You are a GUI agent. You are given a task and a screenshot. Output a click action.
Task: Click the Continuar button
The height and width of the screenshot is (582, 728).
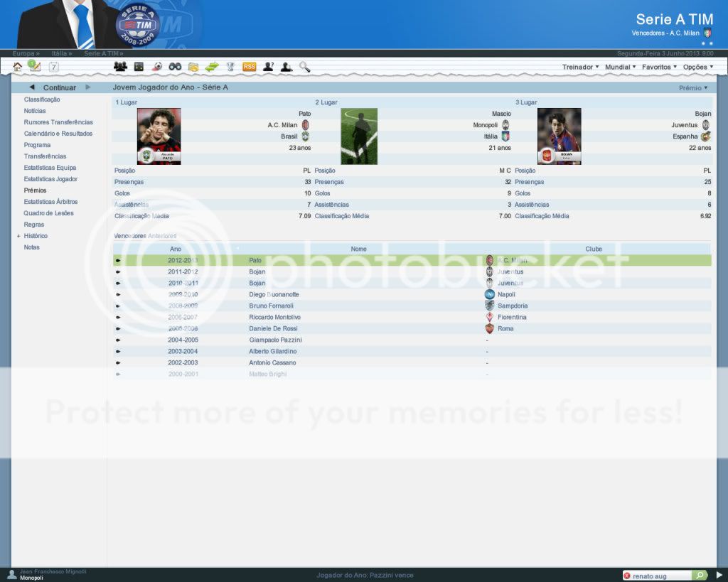tap(60, 87)
